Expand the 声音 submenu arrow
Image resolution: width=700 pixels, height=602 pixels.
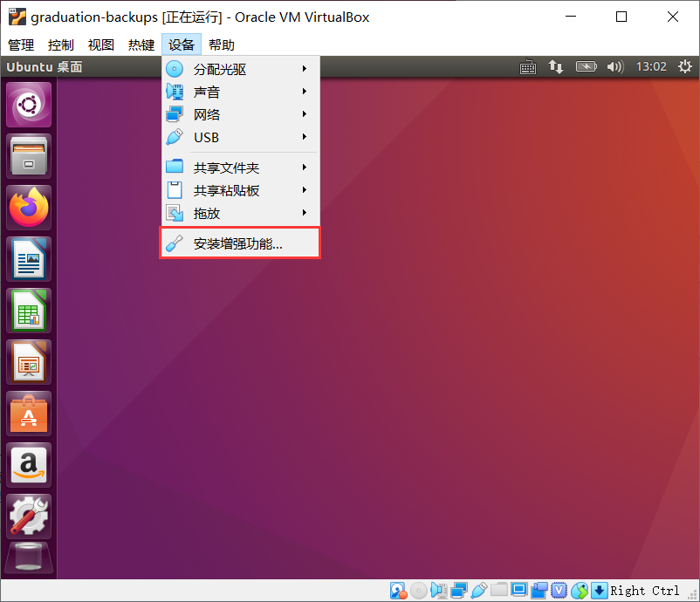(x=305, y=92)
